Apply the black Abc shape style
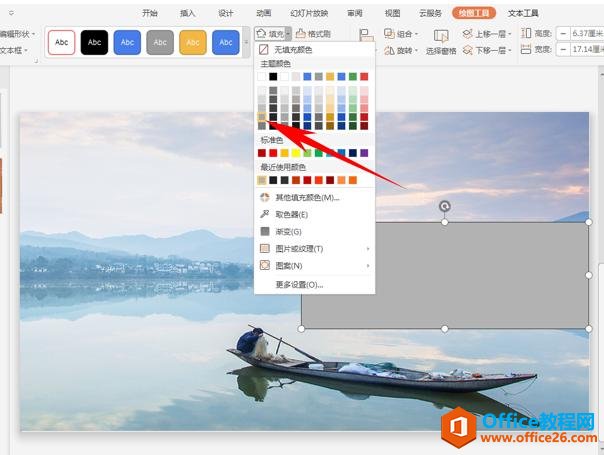 click(95, 43)
